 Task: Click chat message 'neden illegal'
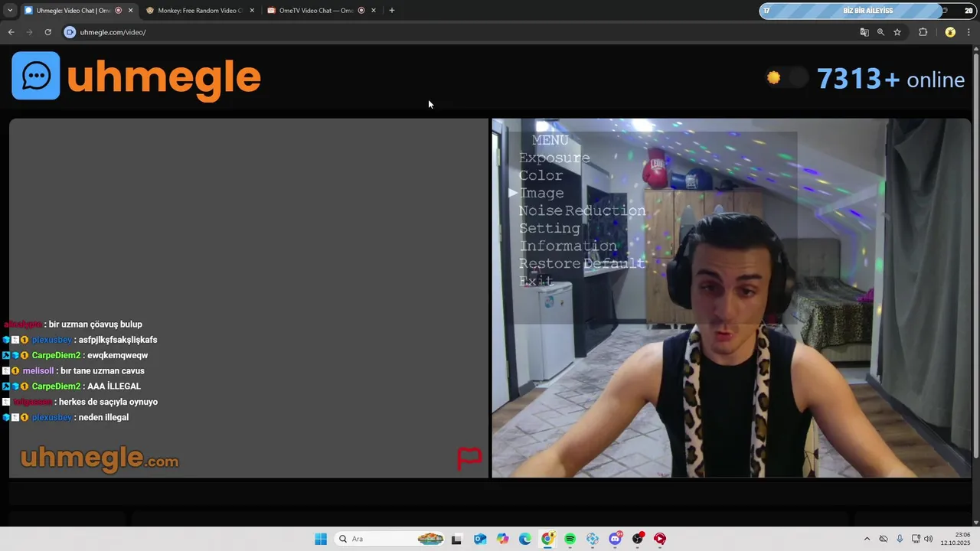pos(103,417)
